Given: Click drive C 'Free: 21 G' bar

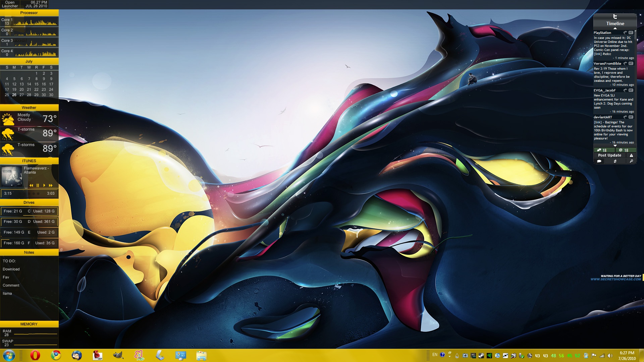Looking at the screenshot, I should tap(29, 211).
